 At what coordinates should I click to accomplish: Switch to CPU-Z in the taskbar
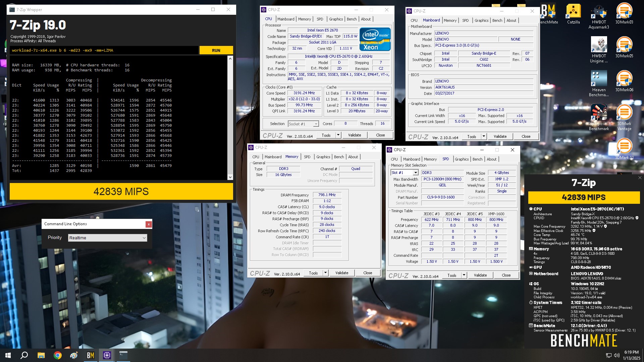pos(107,355)
